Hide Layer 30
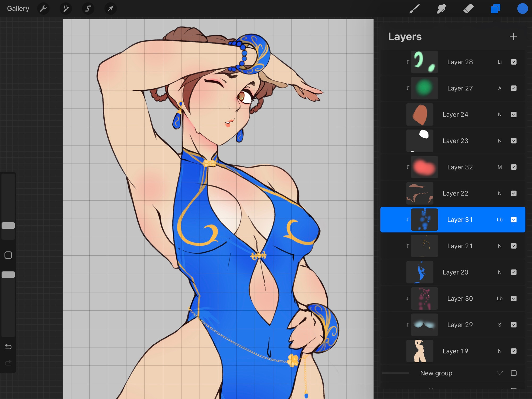This screenshot has width=532, height=399. click(x=514, y=298)
